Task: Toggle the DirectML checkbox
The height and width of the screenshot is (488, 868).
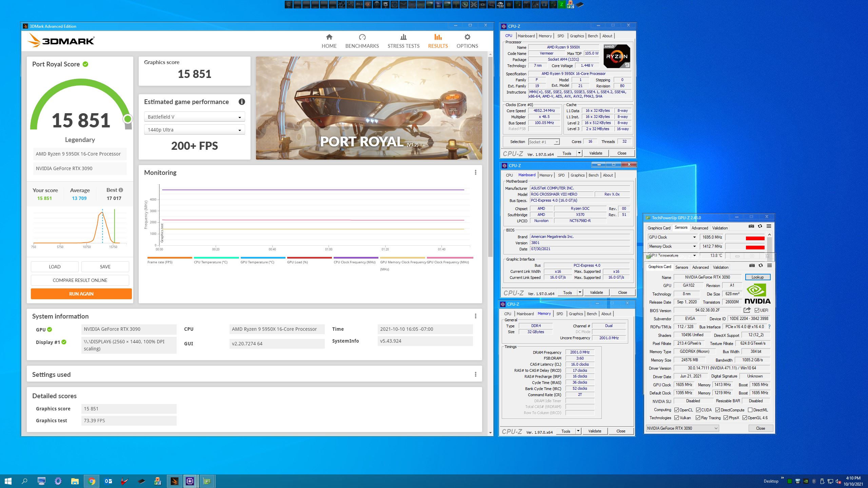Action: pyautogui.click(x=750, y=410)
